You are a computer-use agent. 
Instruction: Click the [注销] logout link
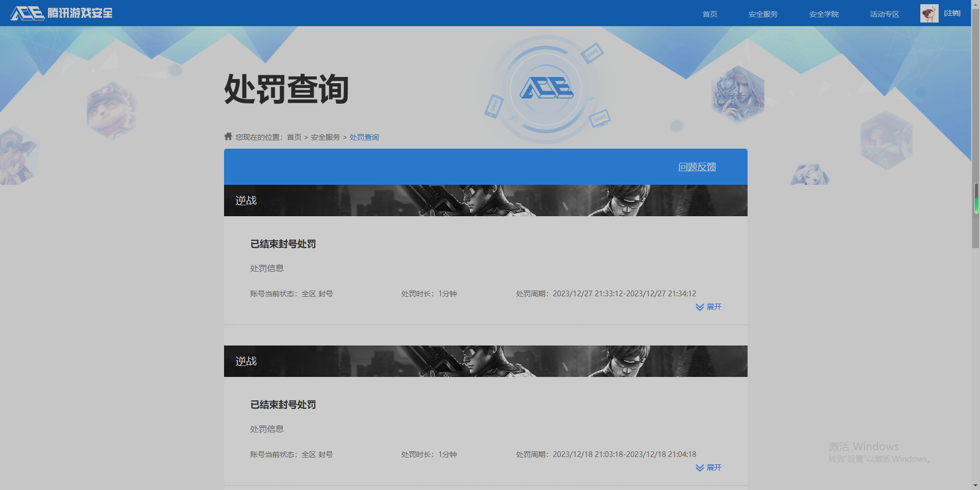(x=952, y=13)
